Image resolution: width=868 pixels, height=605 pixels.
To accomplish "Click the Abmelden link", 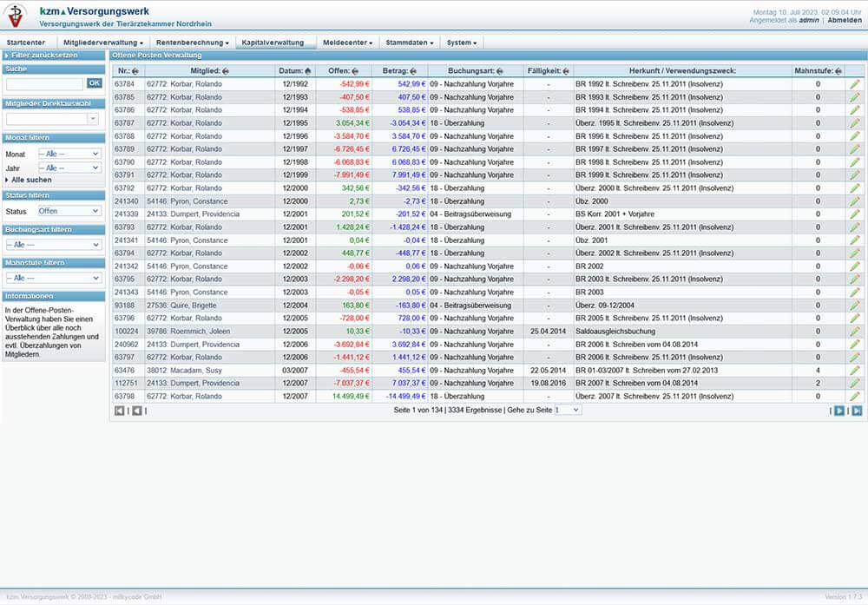I will pos(845,20).
